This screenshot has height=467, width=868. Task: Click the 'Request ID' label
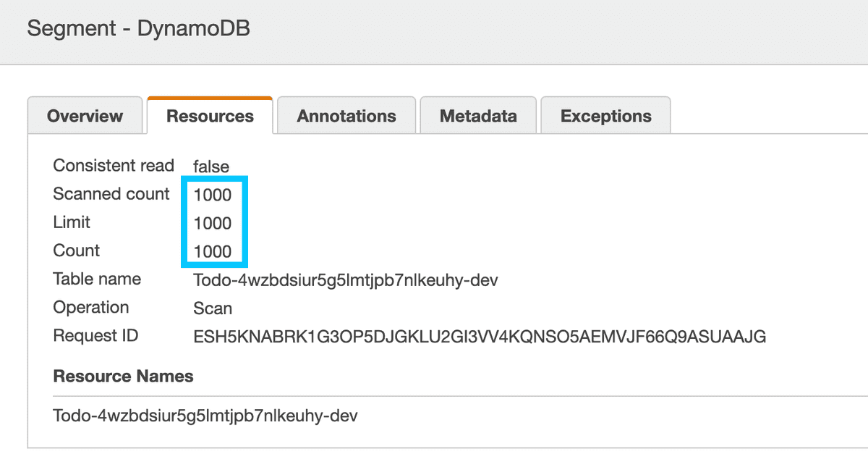95,335
